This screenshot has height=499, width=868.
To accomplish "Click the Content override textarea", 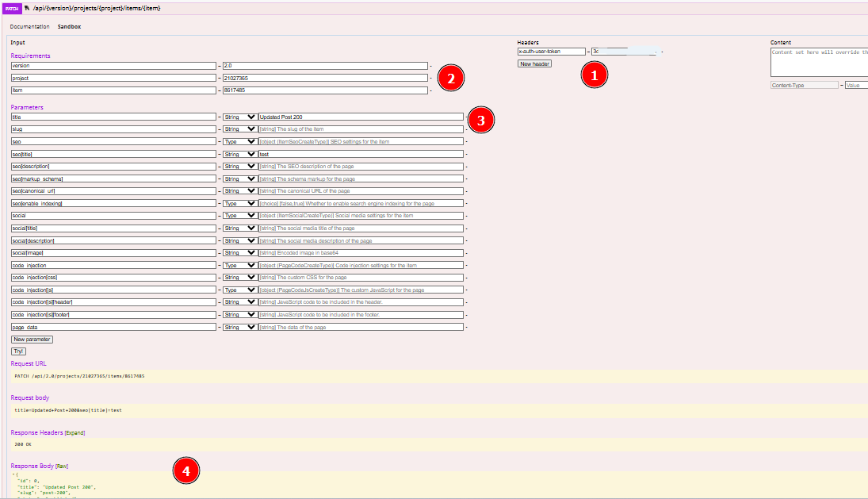I will (x=820, y=62).
